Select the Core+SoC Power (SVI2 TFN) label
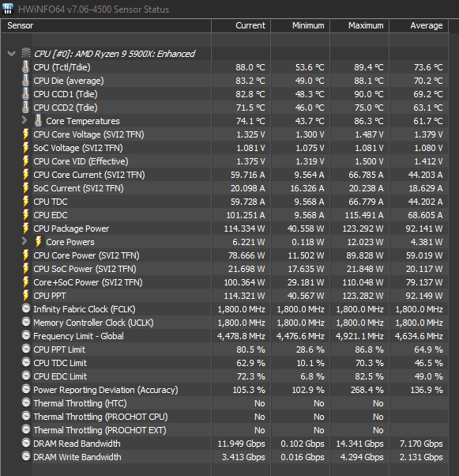Viewport: 459px width, 476px height. click(88, 282)
